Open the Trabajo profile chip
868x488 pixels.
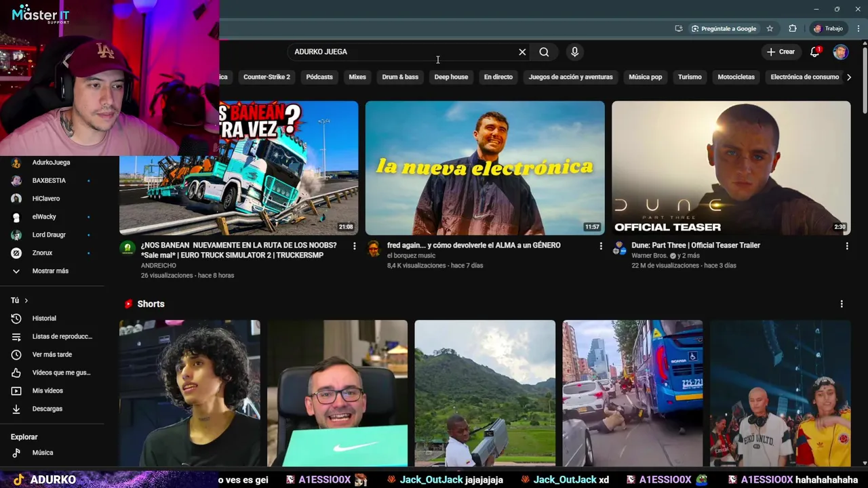(x=829, y=28)
